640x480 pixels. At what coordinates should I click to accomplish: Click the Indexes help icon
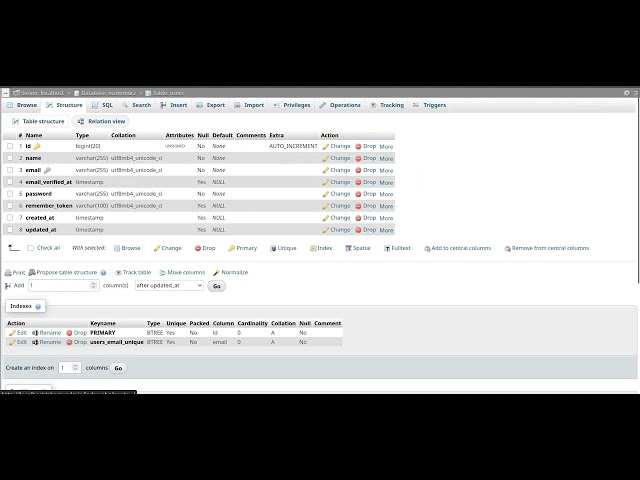tap(38, 307)
